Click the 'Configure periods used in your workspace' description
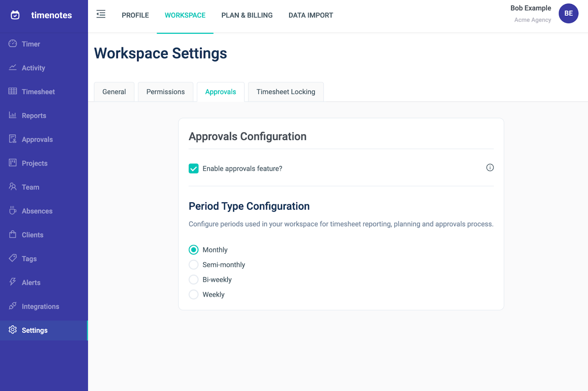 pyautogui.click(x=341, y=224)
